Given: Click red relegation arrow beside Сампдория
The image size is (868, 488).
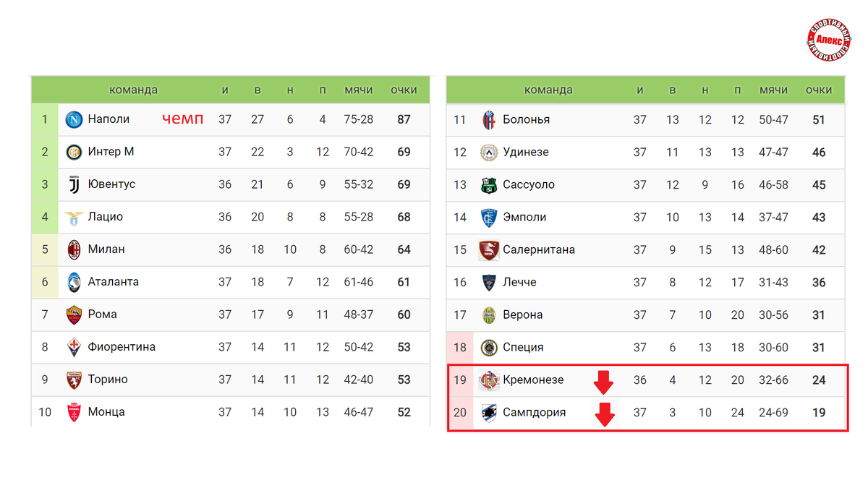Looking at the screenshot, I should [x=603, y=414].
